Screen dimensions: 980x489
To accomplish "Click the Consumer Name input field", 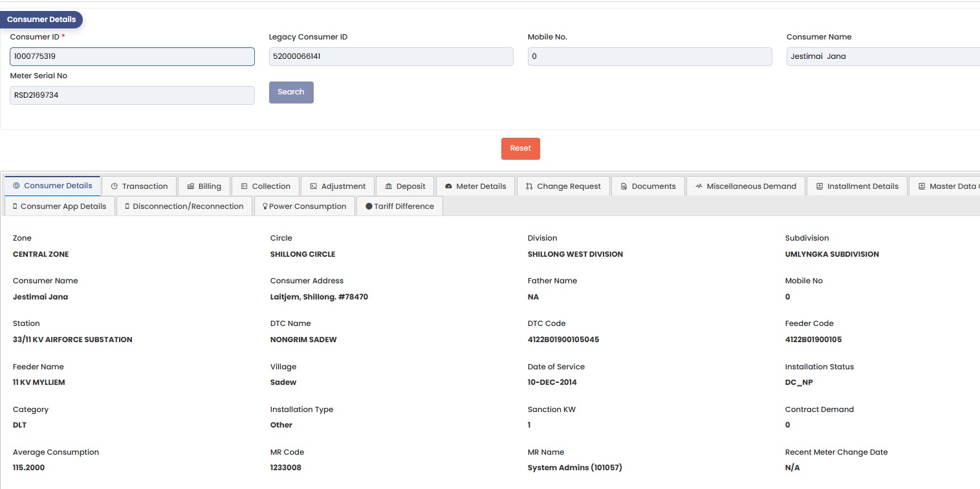I will tap(883, 56).
